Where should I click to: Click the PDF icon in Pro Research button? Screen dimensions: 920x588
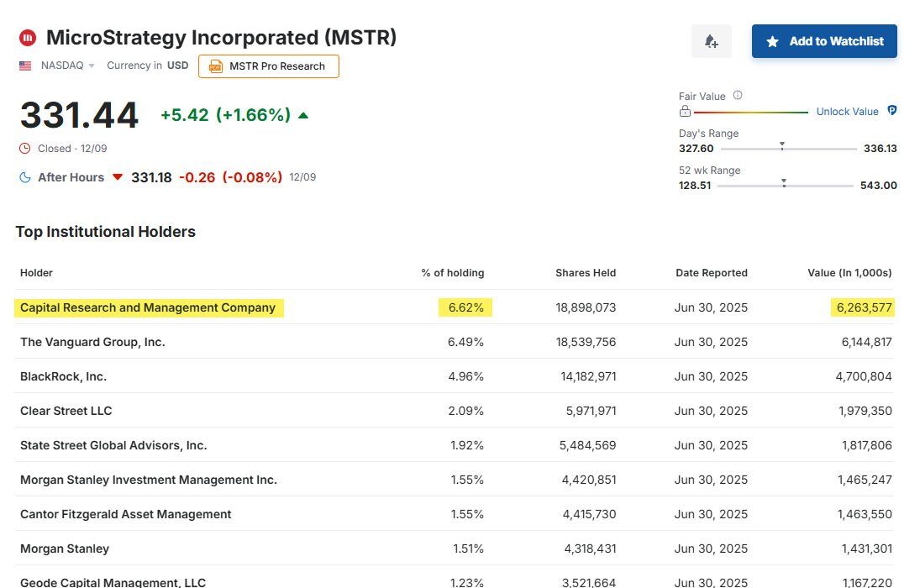coord(215,66)
